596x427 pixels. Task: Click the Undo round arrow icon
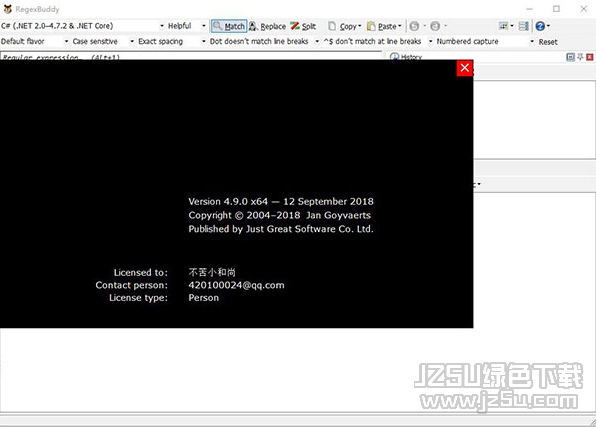click(x=415, y=26)
